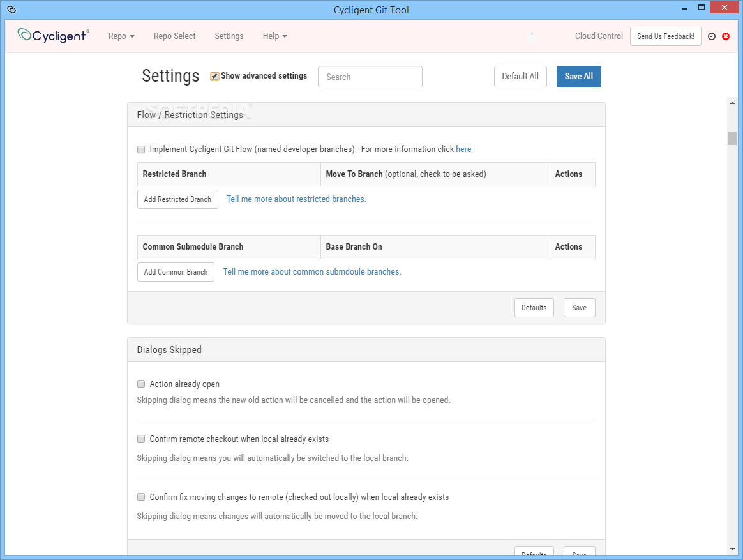
Task: Click the scrollbar up arrow
Action: tap(732, 102)
